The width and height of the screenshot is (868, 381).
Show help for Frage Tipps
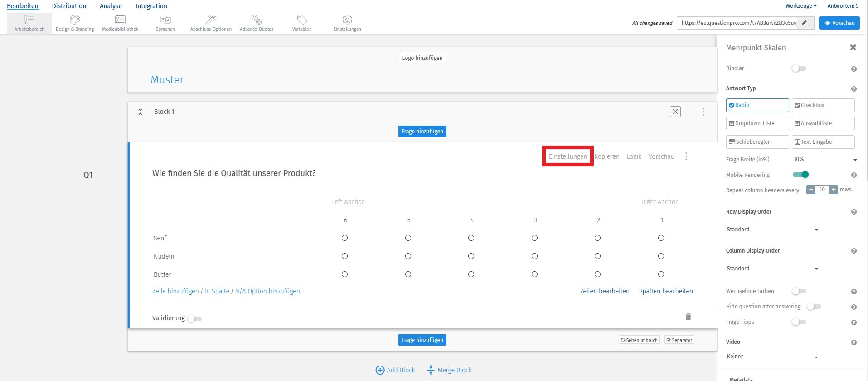[854, 322]
